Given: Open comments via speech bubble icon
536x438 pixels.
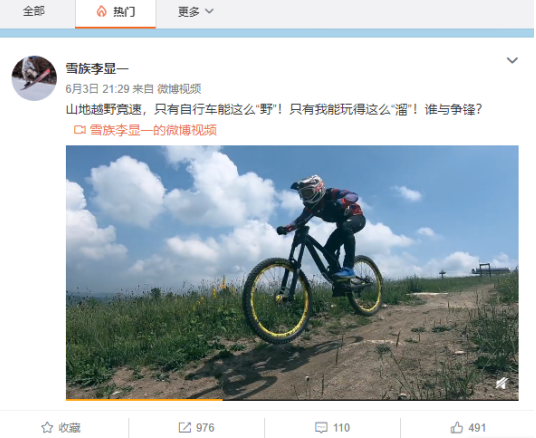Looking at the screenshot, I should pos(321,428).
